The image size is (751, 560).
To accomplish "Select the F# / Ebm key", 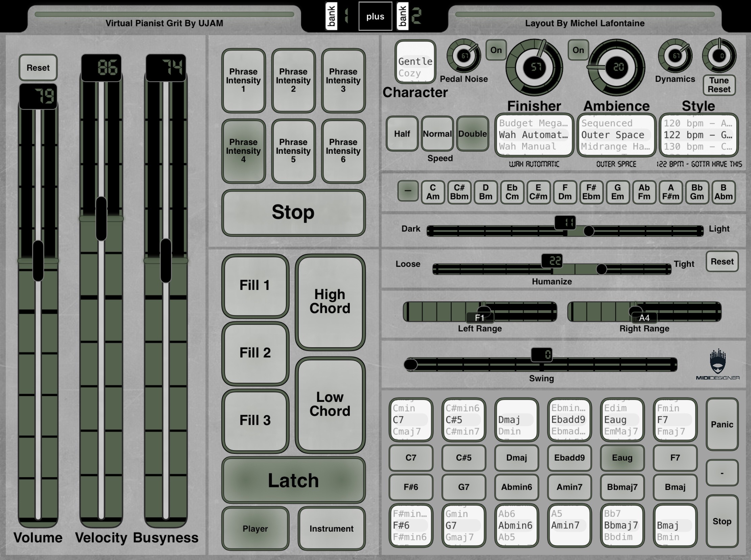I will (x=591, y=192).
